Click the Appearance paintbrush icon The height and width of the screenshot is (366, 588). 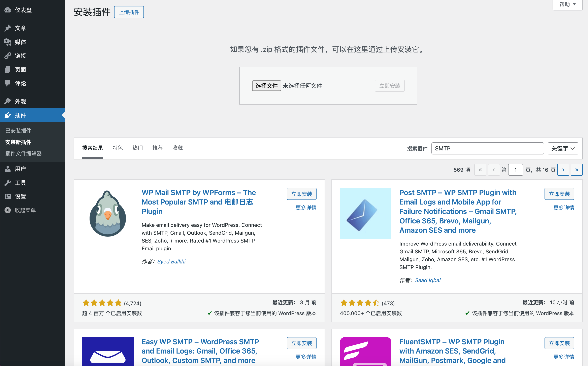[x=8, y=101]
